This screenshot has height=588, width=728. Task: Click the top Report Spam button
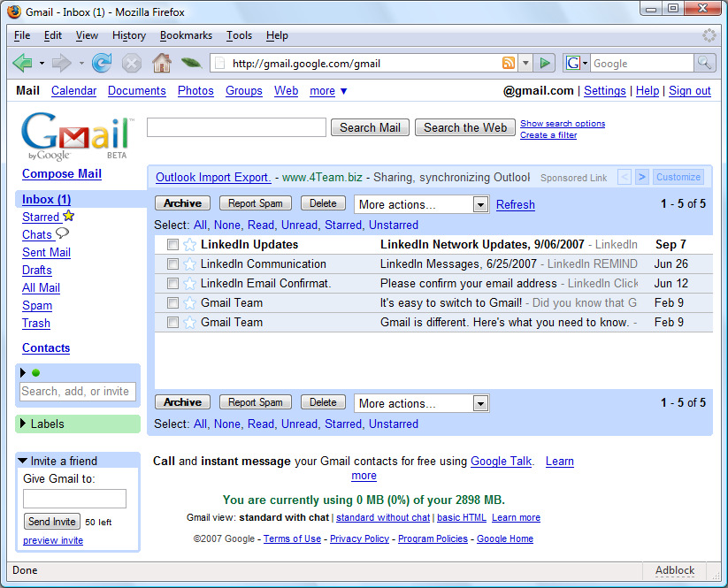click(256, 203)
